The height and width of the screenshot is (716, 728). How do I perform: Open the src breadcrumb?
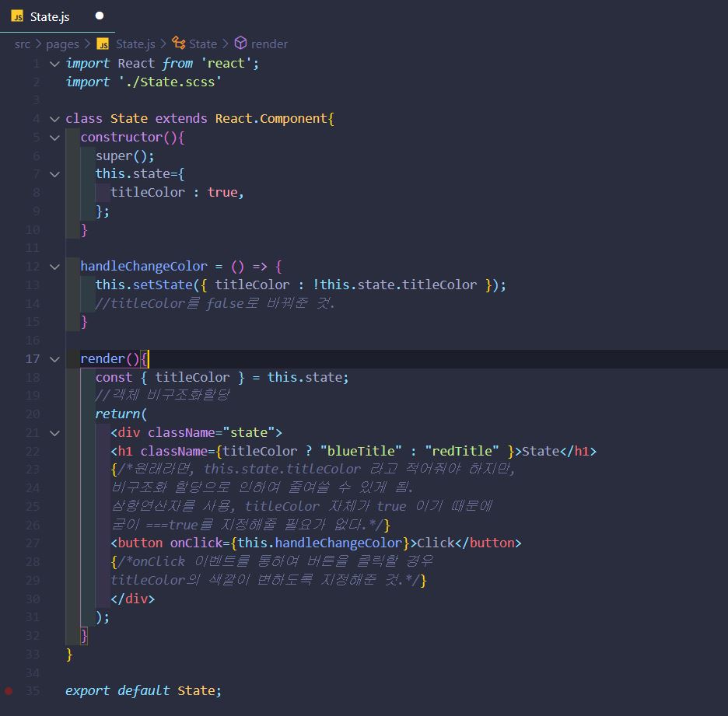[x=23, y=44]
